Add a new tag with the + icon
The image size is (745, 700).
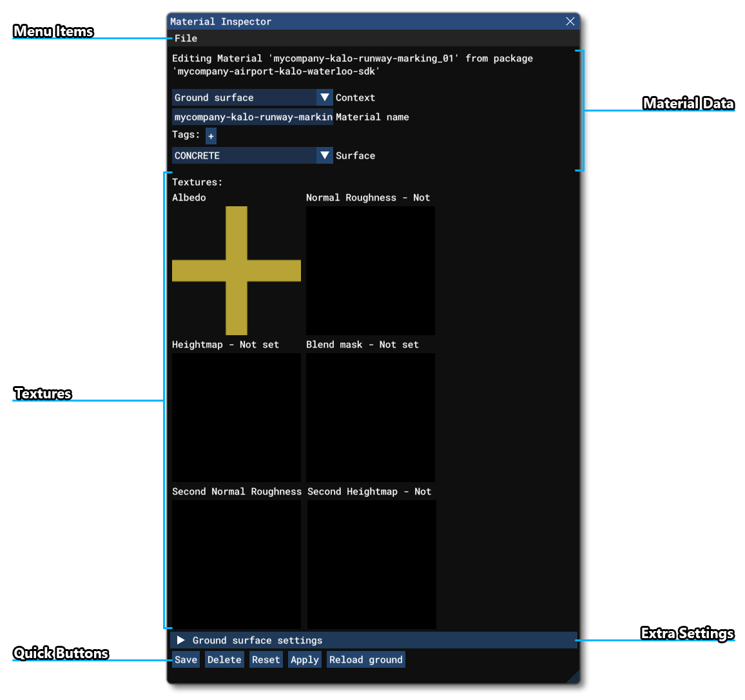210,135
